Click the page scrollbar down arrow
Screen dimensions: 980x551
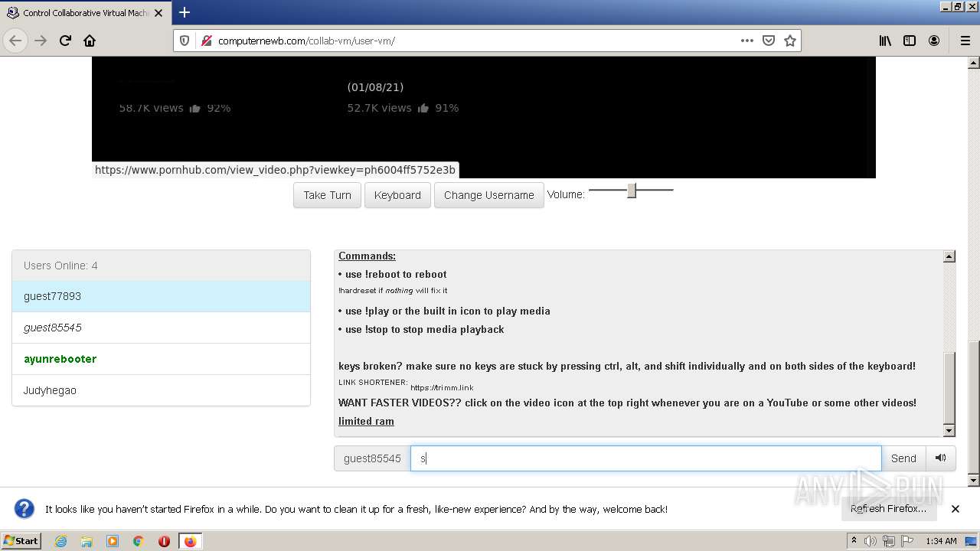click(974, 480)
